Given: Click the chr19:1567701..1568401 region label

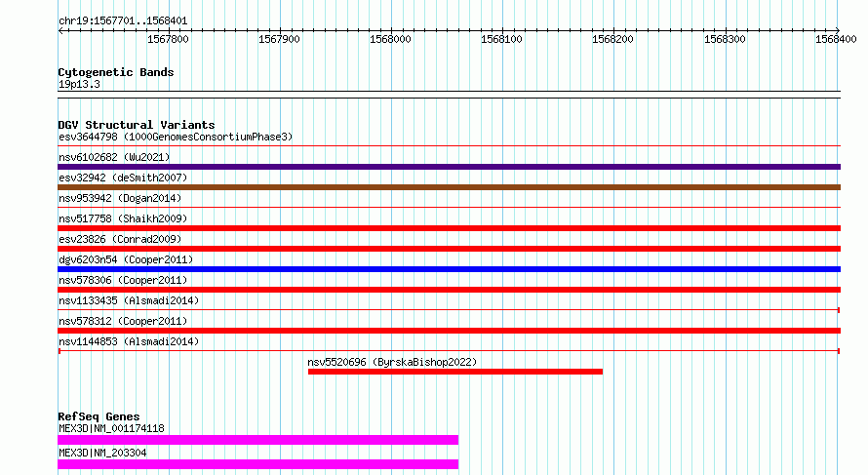Looking at the screenshot, I should click(123, 21).
